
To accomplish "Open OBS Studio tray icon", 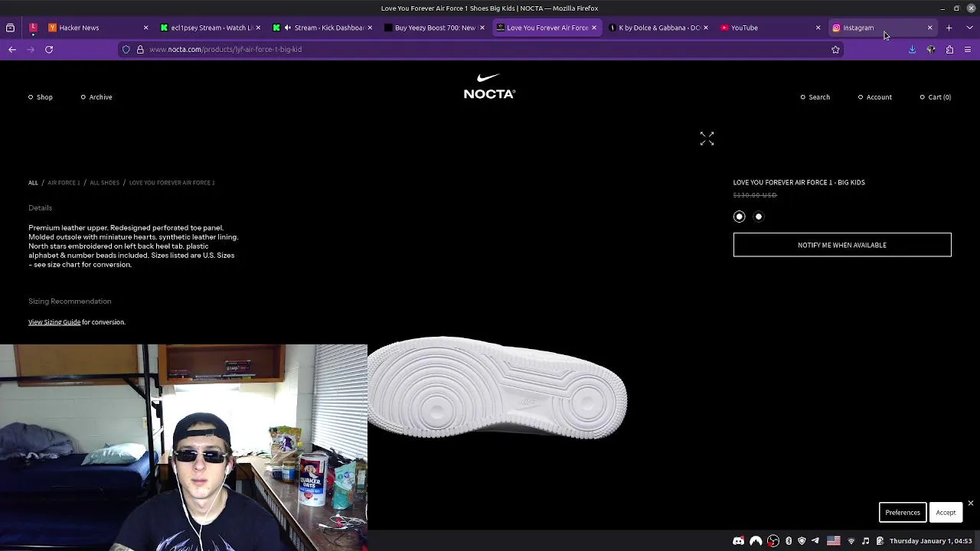I will pyautogui.click(x=773, y=541).
